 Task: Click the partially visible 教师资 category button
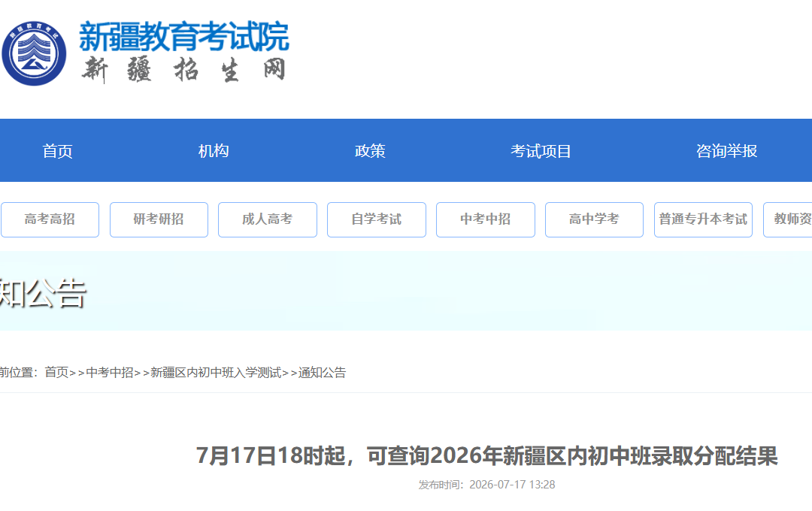pyautogui.click(x=788, y=219)
